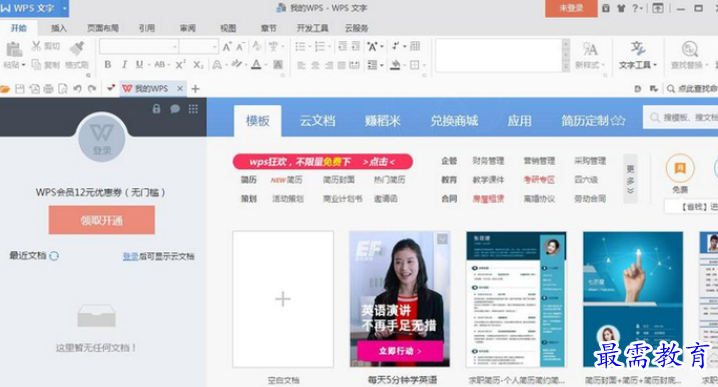The width and height of the screenshot is (718, 387).
Task: Switch to the 兑换商城 tab
Action: (x=454, y=121)
